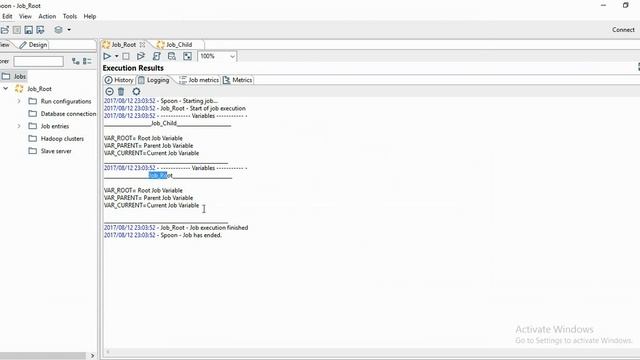Switch to the Metrics tab
The width and height of the screenshot is (640, 360).
coord(238,80)
